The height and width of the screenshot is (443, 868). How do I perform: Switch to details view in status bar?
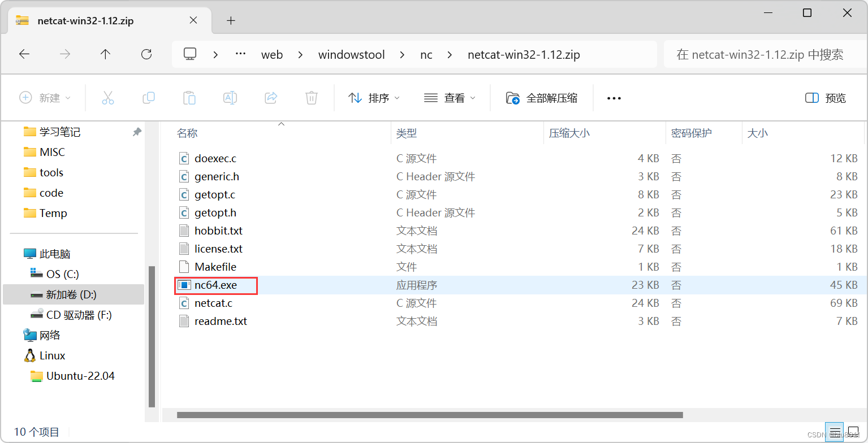pos(835,432)
